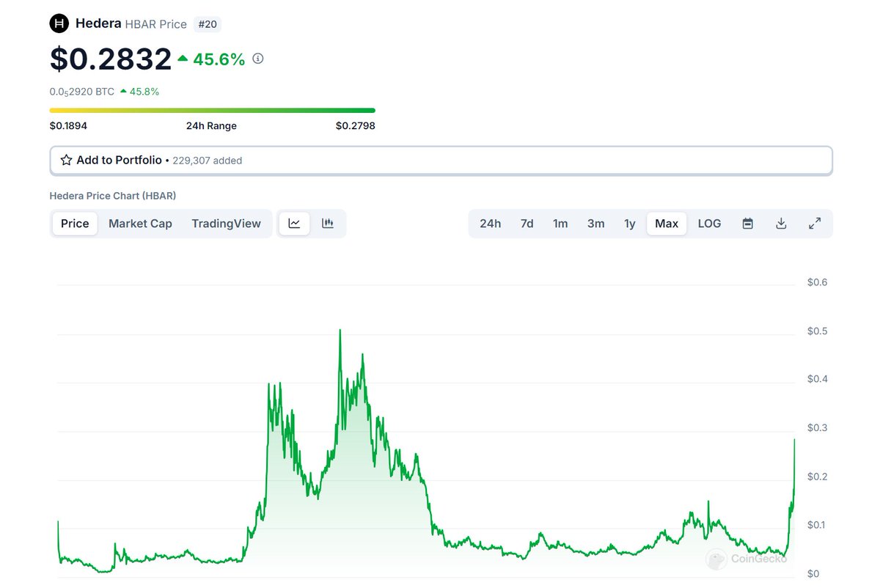Select the 1m time range

pos(560,224)
